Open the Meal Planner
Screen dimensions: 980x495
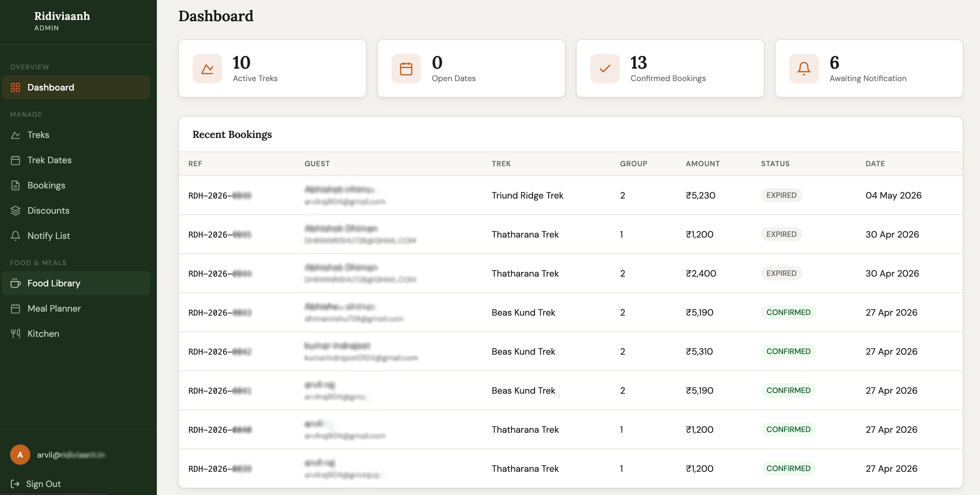click(x=76, y=308)
